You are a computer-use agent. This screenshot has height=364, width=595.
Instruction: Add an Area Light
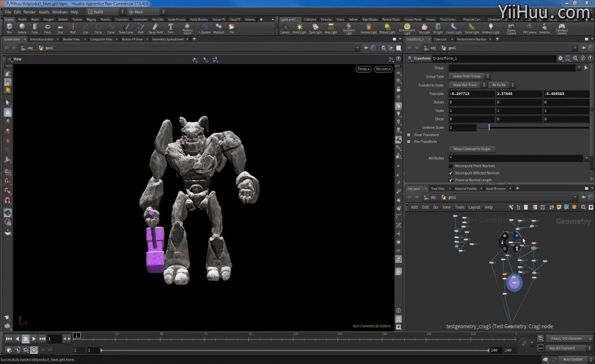pyautogui.click(x=331, y=28)
